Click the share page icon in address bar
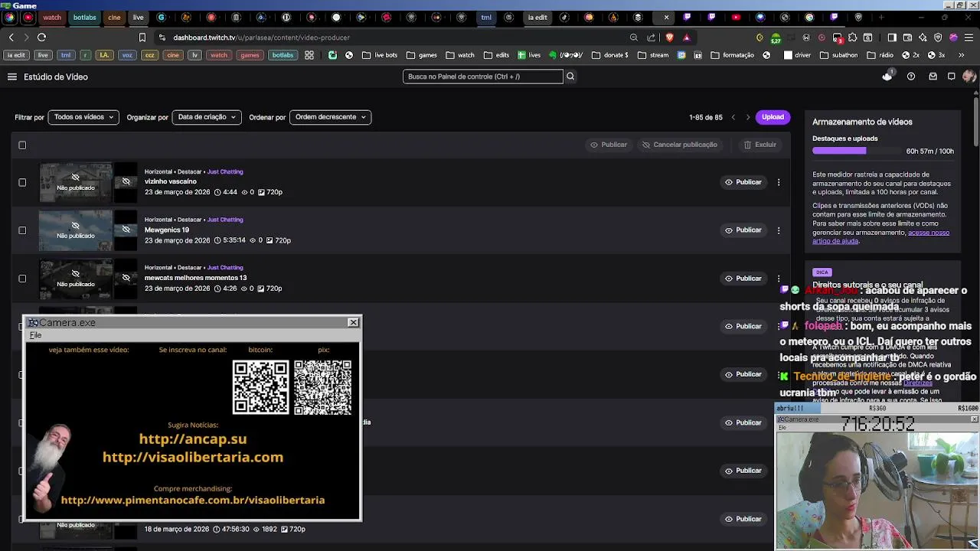 point(652,37)
